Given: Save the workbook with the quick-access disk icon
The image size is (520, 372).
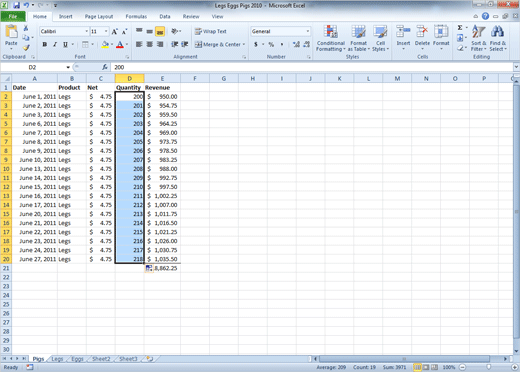Looking at the screenshot, I should click(16, 5).
